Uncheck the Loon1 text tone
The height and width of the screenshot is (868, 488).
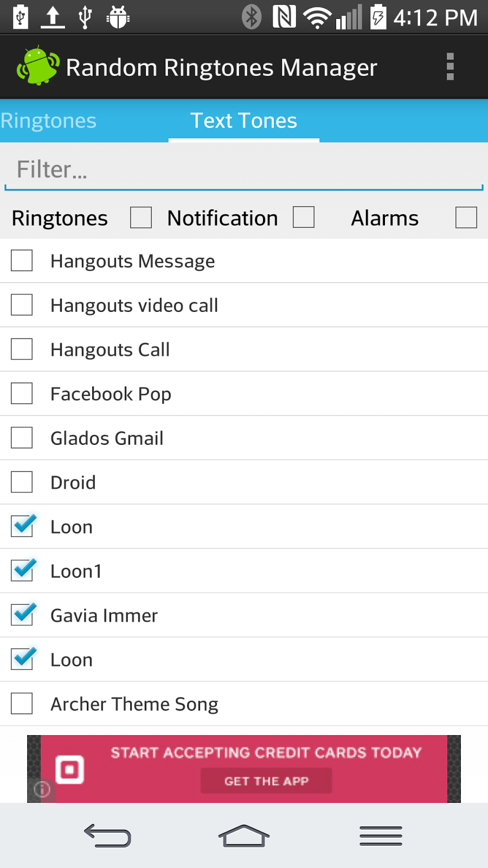point(21,570)
